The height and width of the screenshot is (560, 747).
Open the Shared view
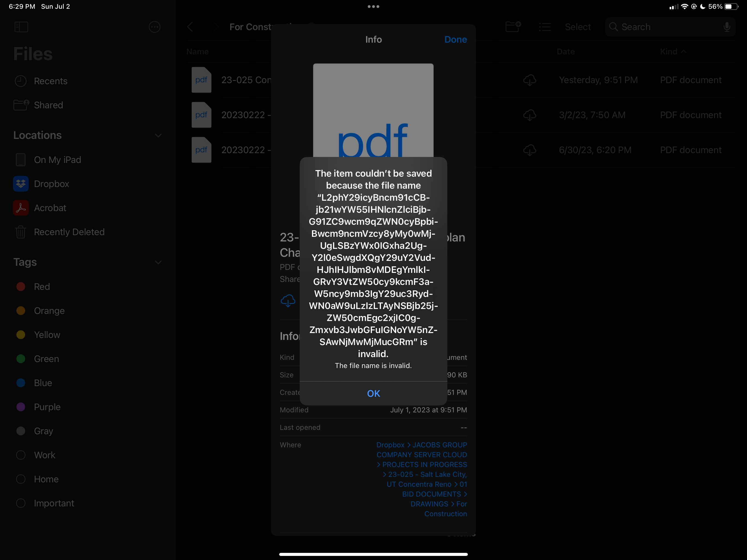(x=48, y=105)
